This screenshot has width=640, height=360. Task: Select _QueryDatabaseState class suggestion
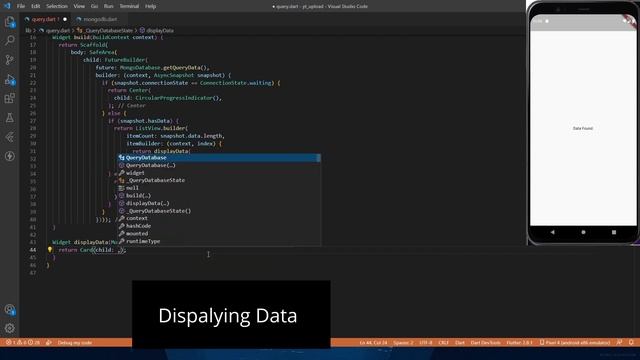218,180
